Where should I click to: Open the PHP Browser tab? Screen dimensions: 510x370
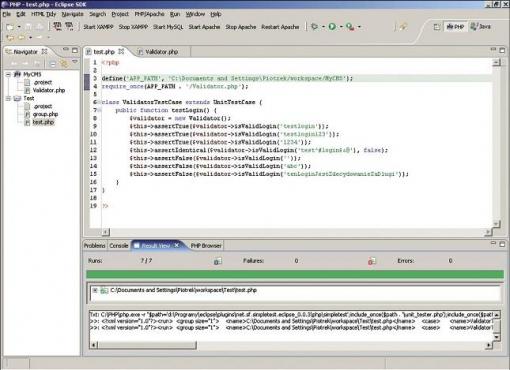tap(206, 246)
